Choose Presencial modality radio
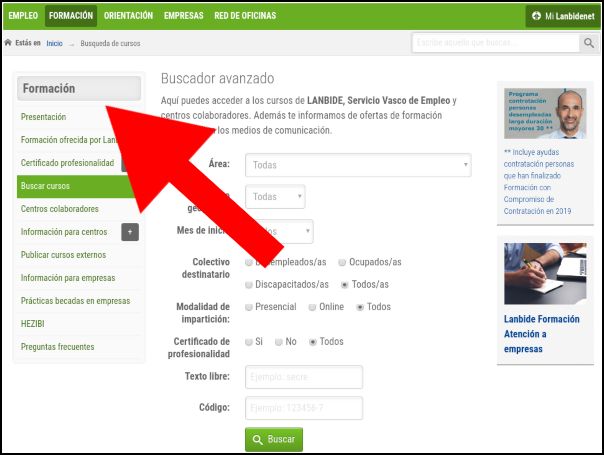The height and width of the screenshot is (455, 604). pyautogui.click(x=249, y=307)
